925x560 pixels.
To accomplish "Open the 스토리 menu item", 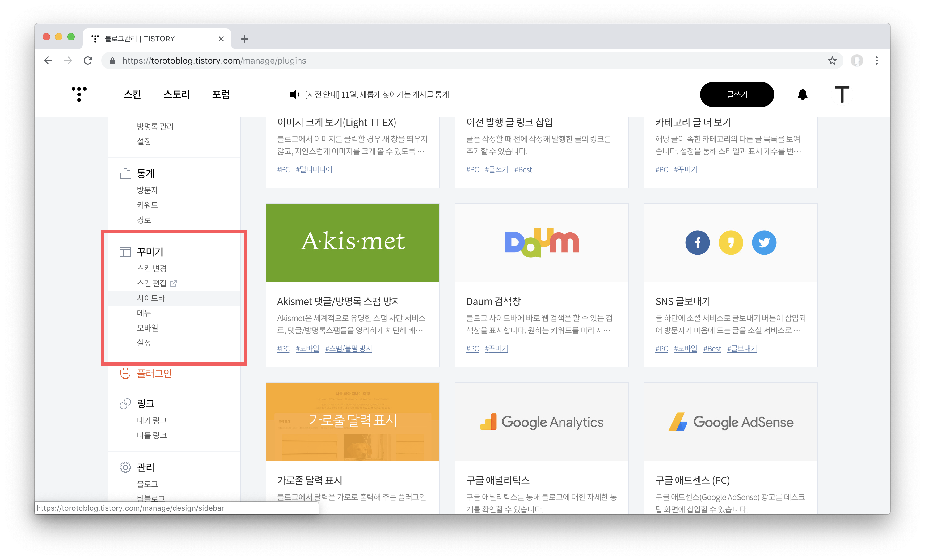I will 176,94.
